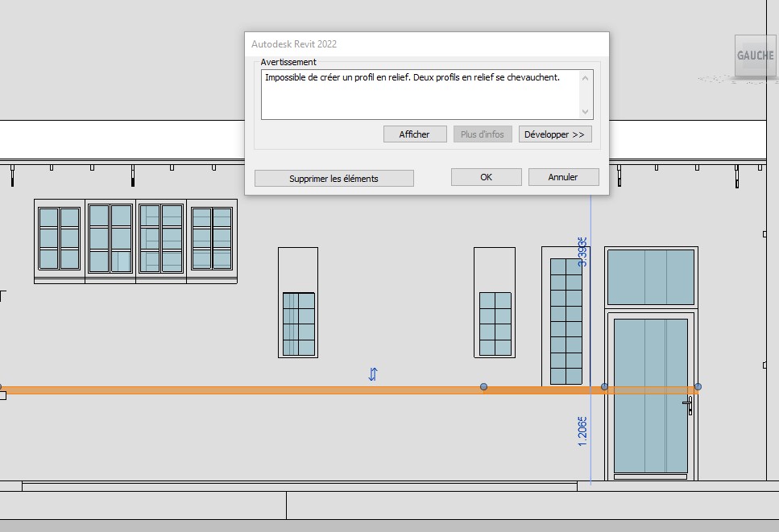The width and height of the screenshot is (779, 532).
Task: Select the transom glazing above the door
Action: tap(650, 277)
